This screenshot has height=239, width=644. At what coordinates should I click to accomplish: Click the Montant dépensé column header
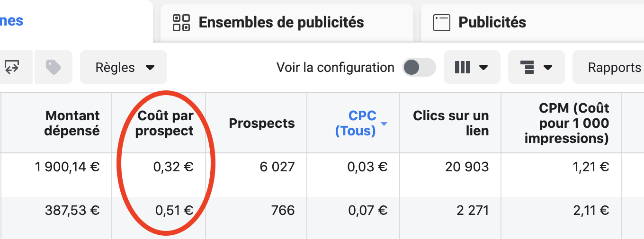tap(72, 123)
